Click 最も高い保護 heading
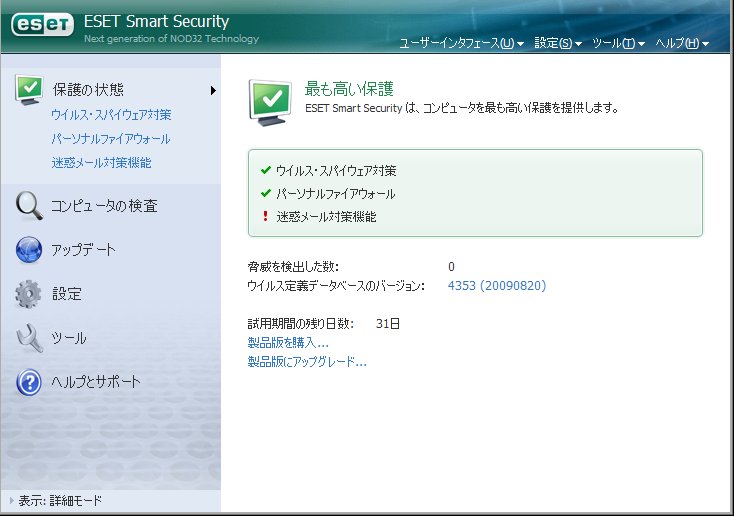This screenshot has height=516, width=734. [x=349, y=88]
